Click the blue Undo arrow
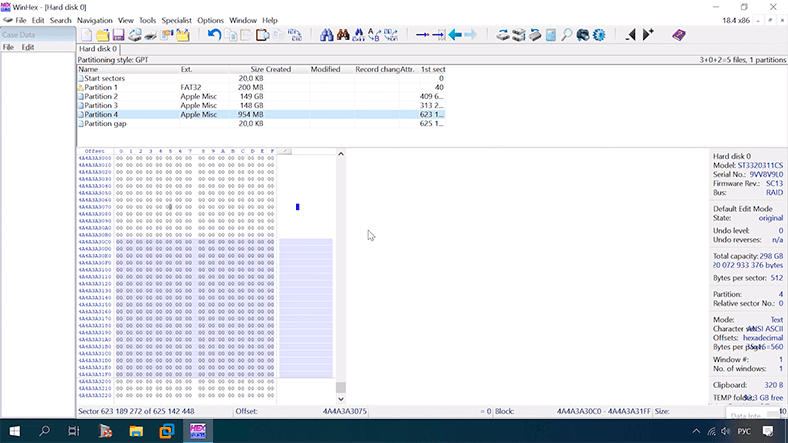788x443 pixels. 215,35
